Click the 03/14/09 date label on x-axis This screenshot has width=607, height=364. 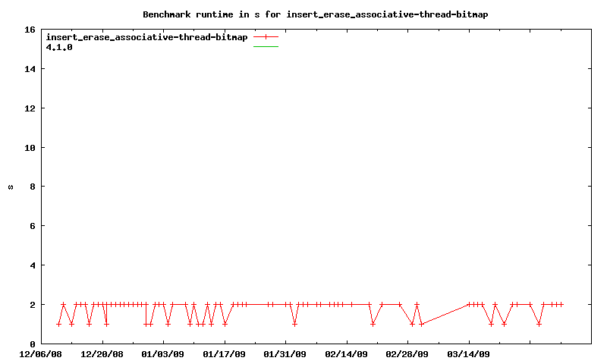pyautogui.click(x=468, y=353)
